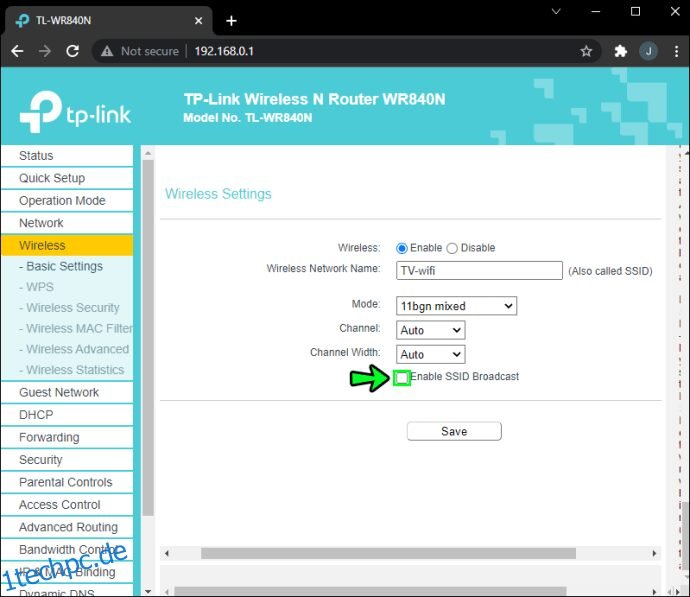Tick the Enable SSID Broadcast checkbox
Image resolution: width=690 pixels, height=597 pixels.
click(x=401, y=378)
